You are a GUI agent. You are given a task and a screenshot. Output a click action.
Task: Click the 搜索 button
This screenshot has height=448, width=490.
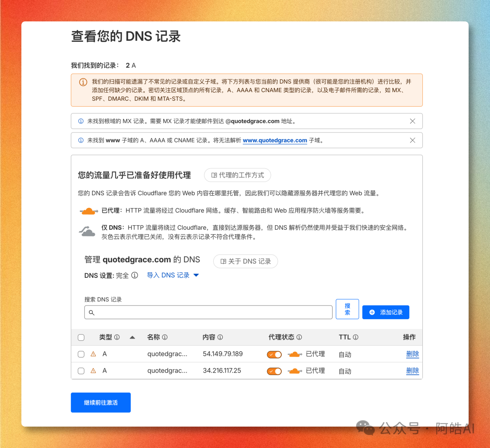[347, 309]
